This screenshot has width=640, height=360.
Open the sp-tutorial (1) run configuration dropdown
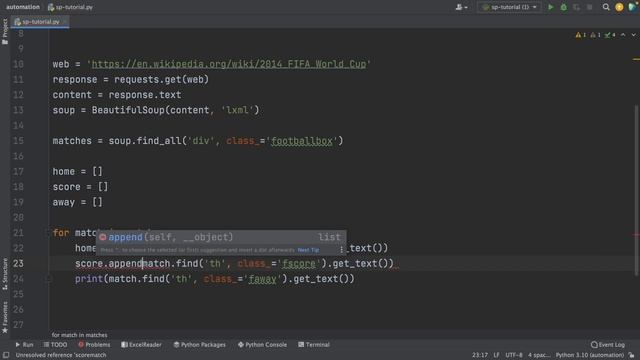(x=509, y=7)
